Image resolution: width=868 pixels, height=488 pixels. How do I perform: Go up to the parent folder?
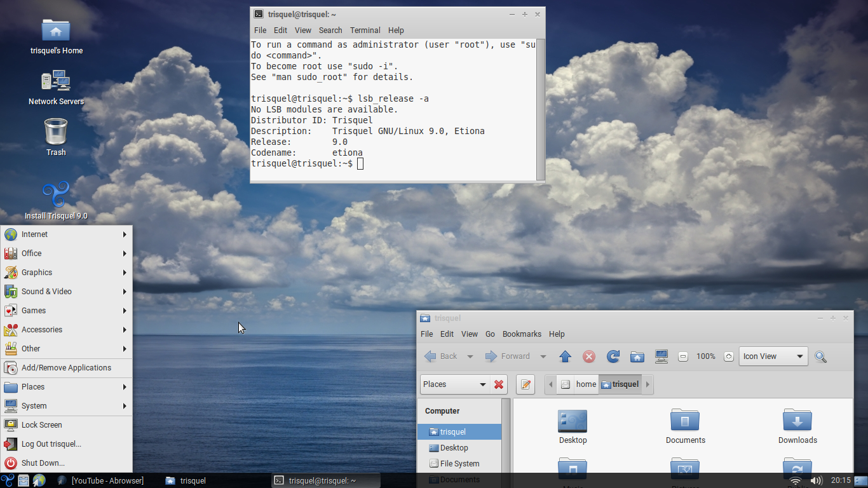(565, 356)
